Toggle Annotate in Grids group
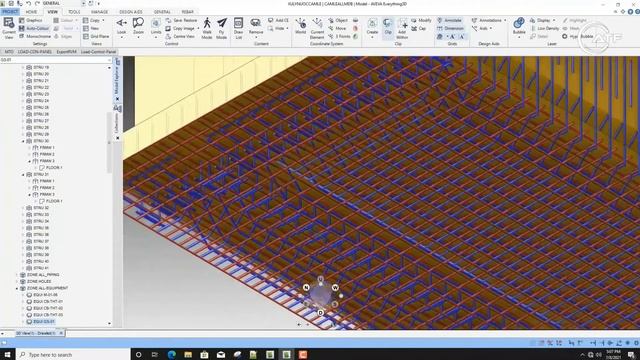This screenshot has height=360, width=640. (449, 20)
